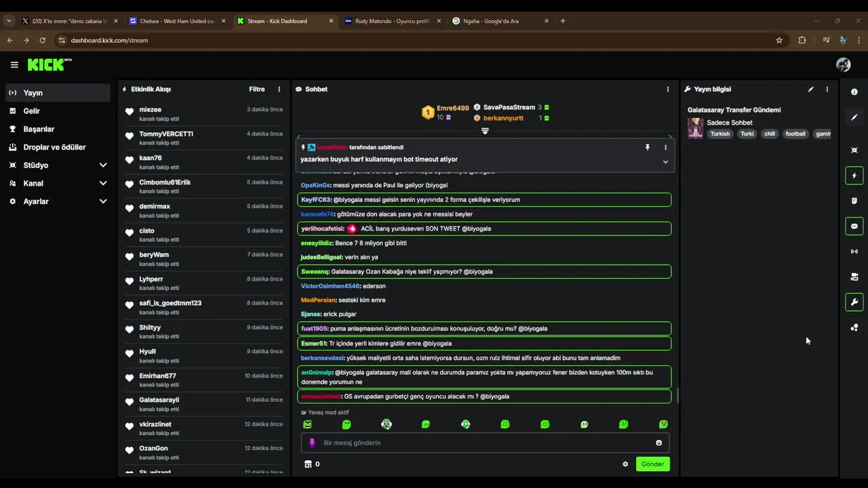Click heart icon beside kaan76

pyautogui.click(x=130, y=160)
